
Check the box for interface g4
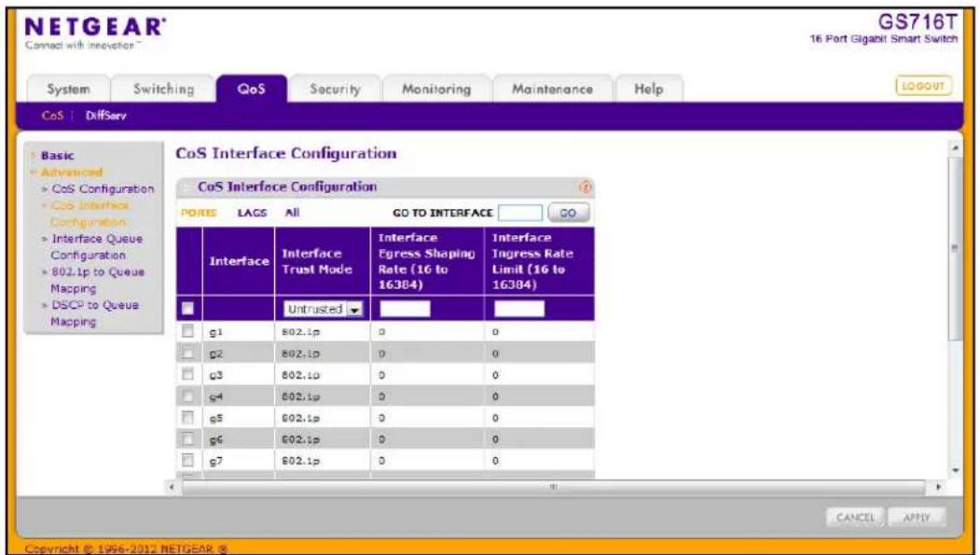[187, 395]
